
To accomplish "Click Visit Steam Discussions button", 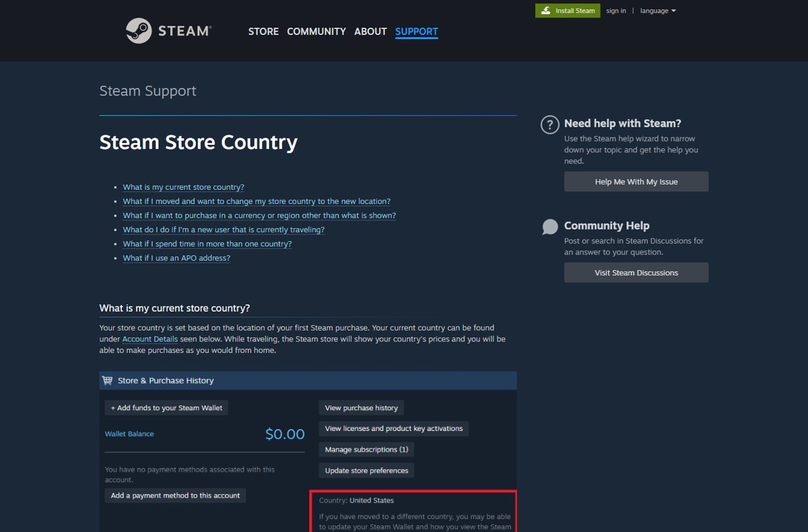I will (636, 273).
